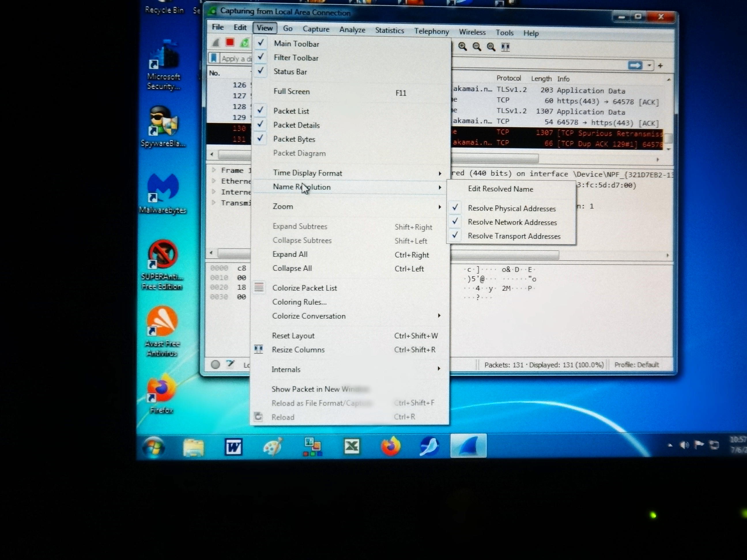Click the filter bookmark icon
747x560 pixels.
[x=214, y=58]
